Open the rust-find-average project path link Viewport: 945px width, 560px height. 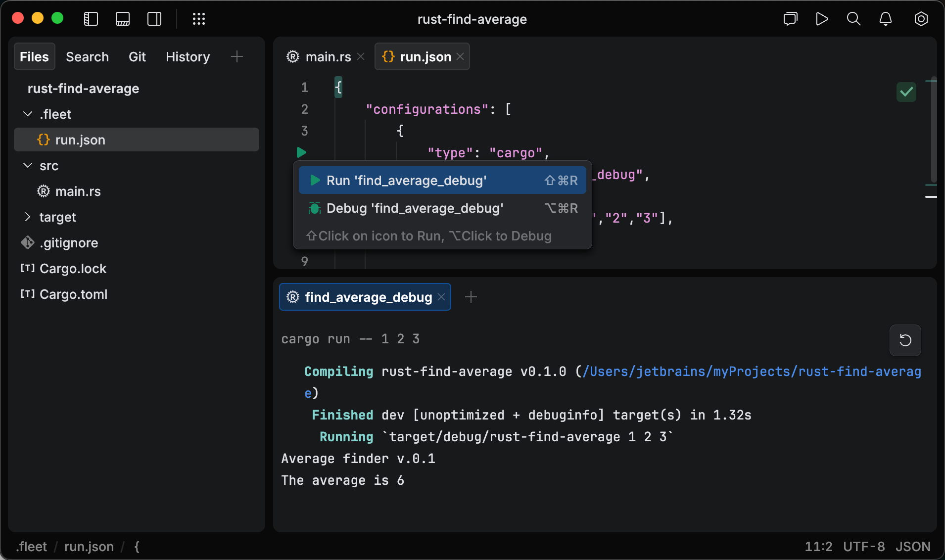[752, 372]
